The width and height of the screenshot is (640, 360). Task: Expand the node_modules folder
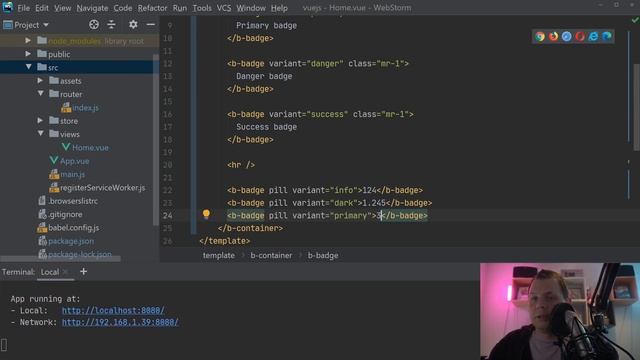point(28,40)
